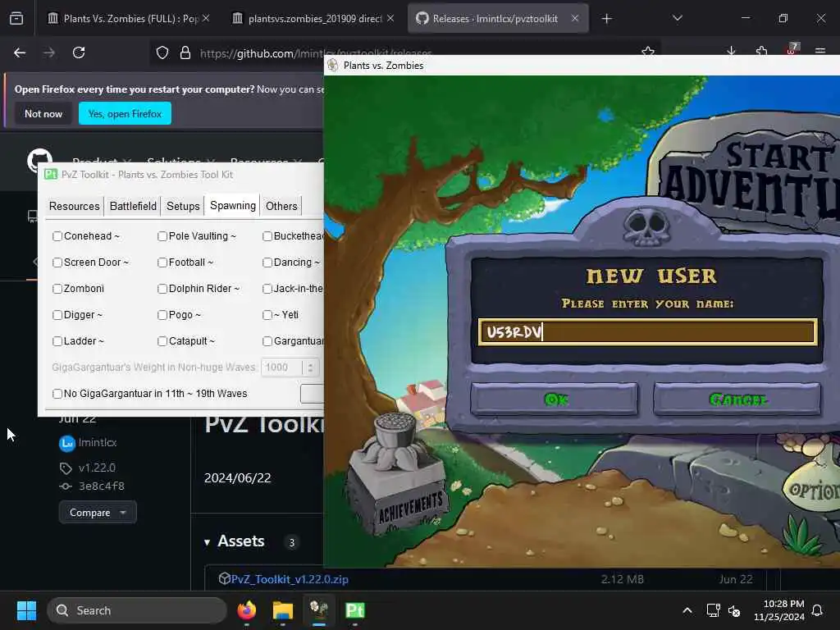Click Yes, open Firefox button
840x630 pixels.
[125, 113]
